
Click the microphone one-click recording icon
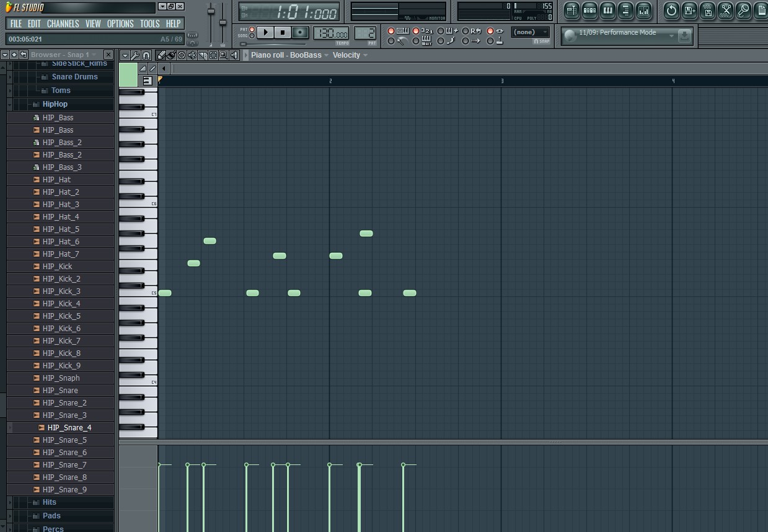click(x=743, y=11)
